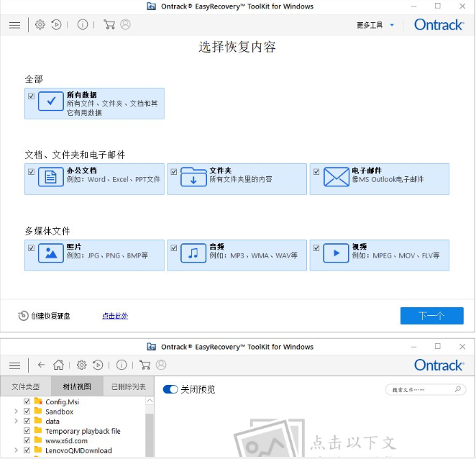Uncheck the 照片 checkbox
This screenshot has height=459, width=476.
(31, 248)
